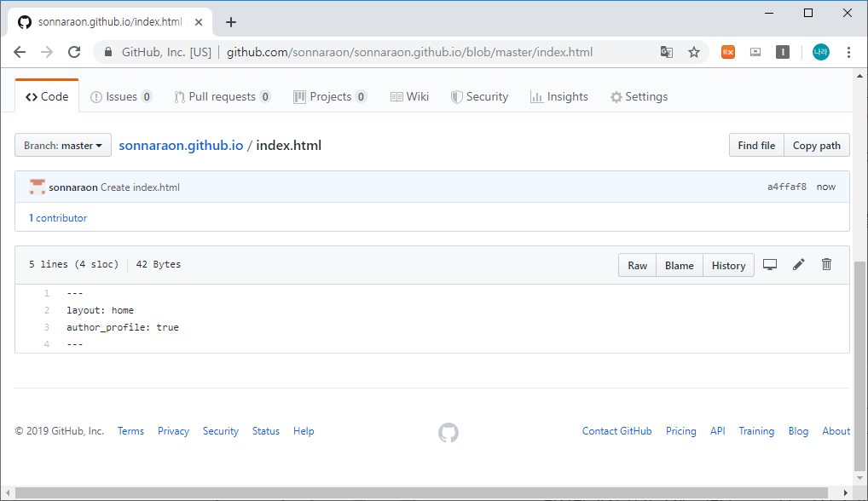Close the sonnaraon.github.io tab
Image resolution: width=868 pixels, height=501 pixels.
click(x=199, y=22)
